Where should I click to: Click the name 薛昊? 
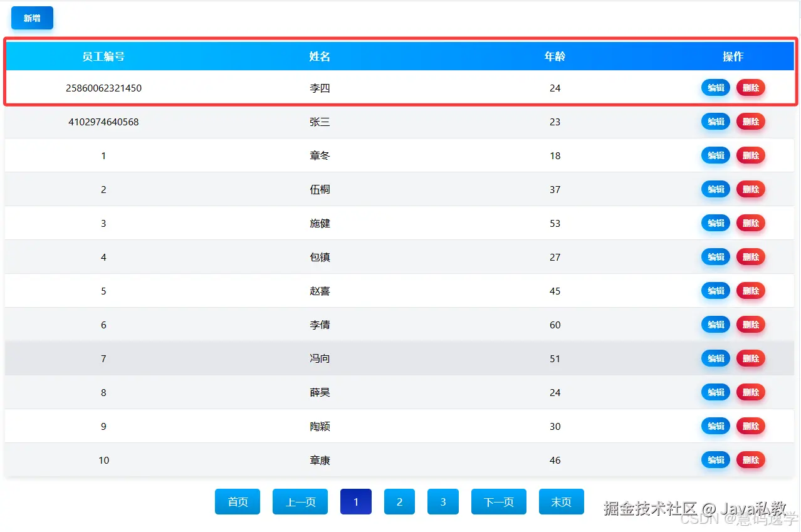pyautogui.click(x=320, y=393)
